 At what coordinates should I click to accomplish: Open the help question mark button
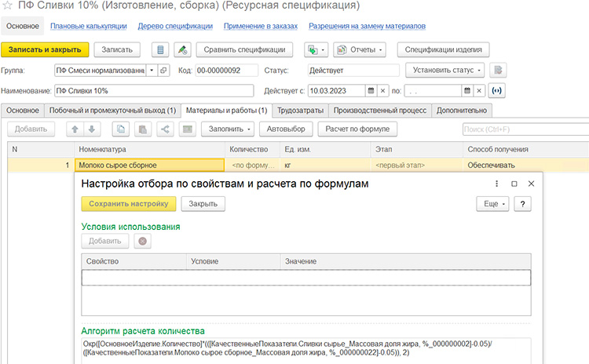[522, 204]
